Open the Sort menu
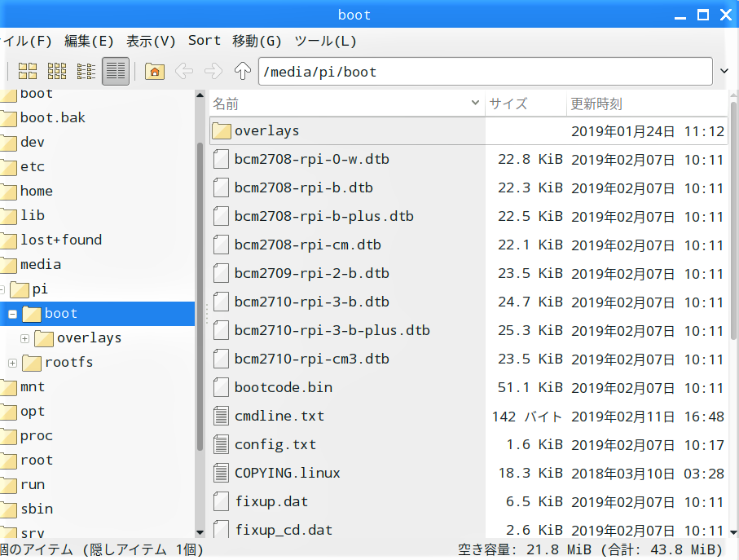Screen dimensions: 739x560 pos(204,40)
